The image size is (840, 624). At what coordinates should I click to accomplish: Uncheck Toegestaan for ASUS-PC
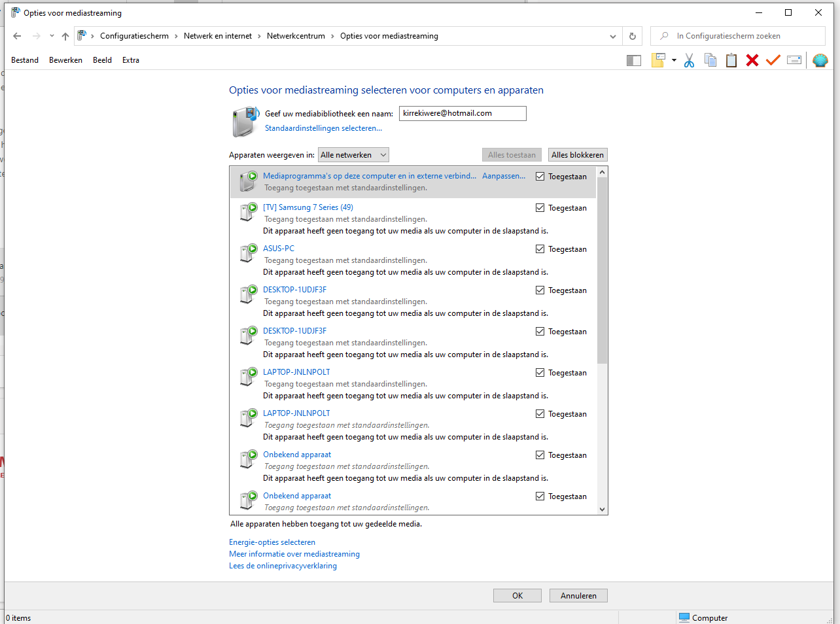[x=540, y=249]
